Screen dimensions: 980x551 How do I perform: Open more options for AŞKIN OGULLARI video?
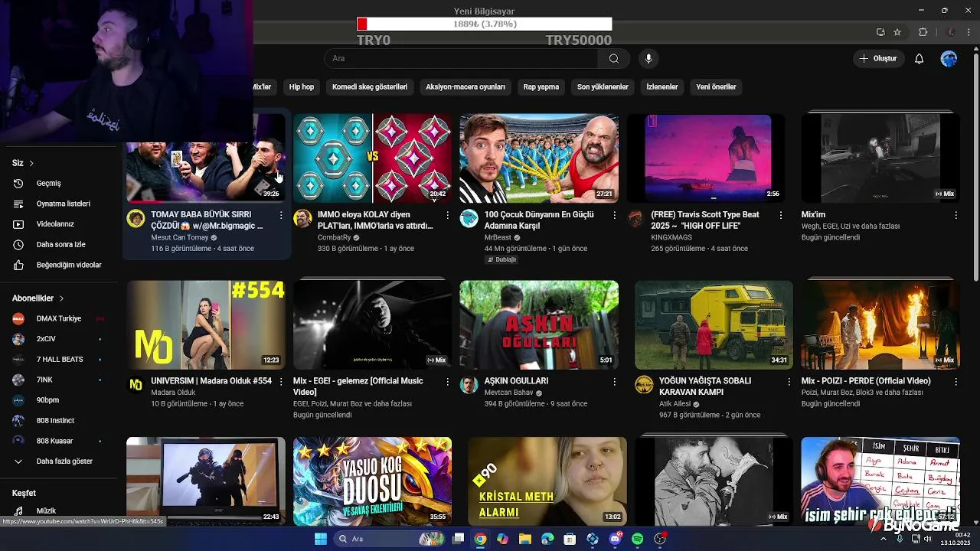[615, 381]
